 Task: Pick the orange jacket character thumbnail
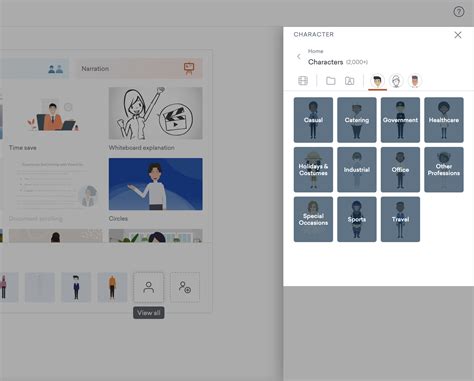pos(112,287)
